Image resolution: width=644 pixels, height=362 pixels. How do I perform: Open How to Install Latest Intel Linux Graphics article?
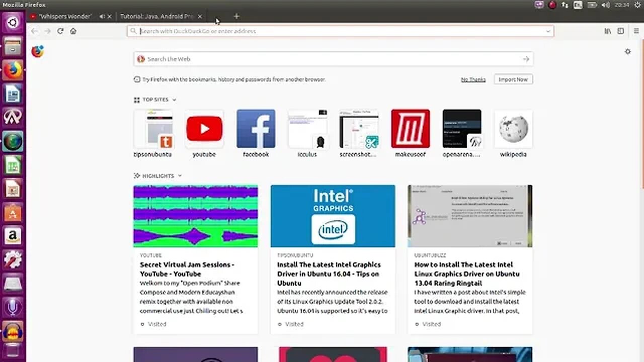click(467, 274)
